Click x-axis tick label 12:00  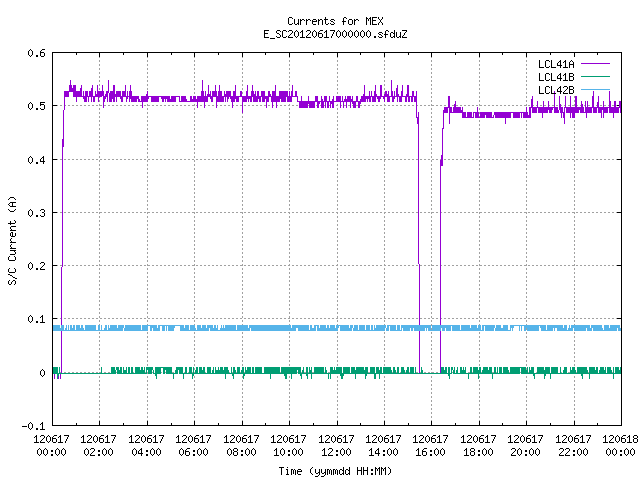pyautogui.click(x=336, y=452)
